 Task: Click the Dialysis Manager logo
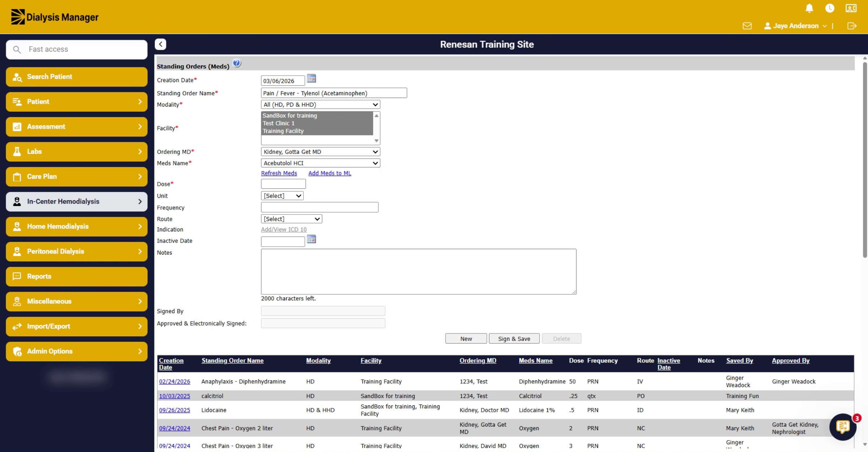55,17
